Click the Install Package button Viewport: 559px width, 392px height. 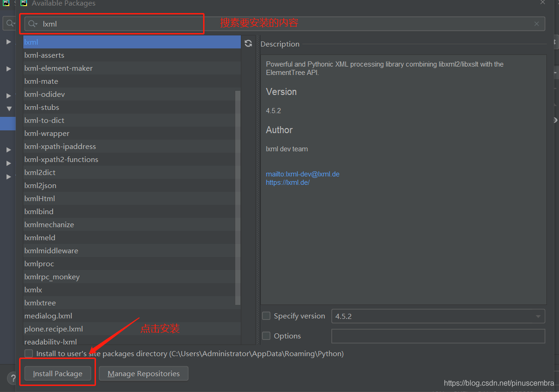point(58,374)
